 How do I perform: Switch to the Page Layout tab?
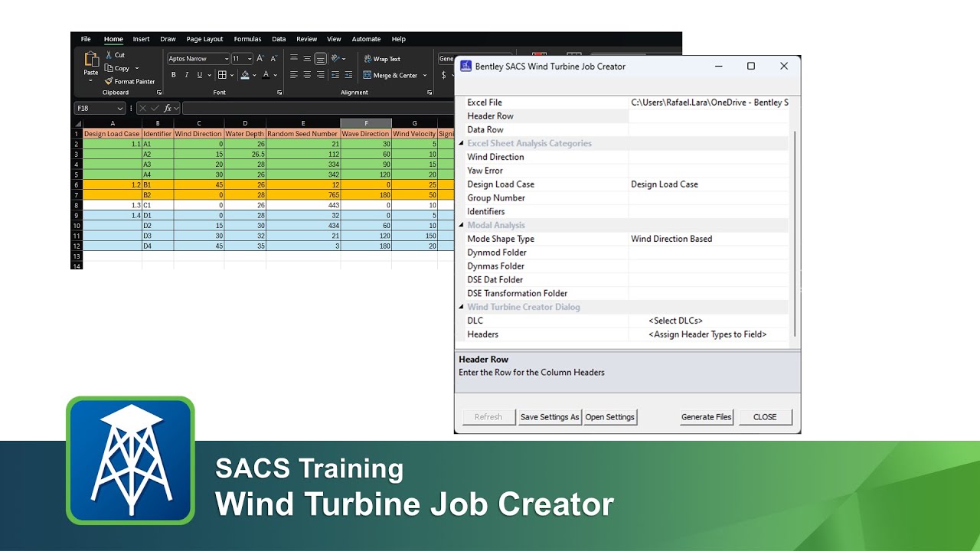point(205,39)
